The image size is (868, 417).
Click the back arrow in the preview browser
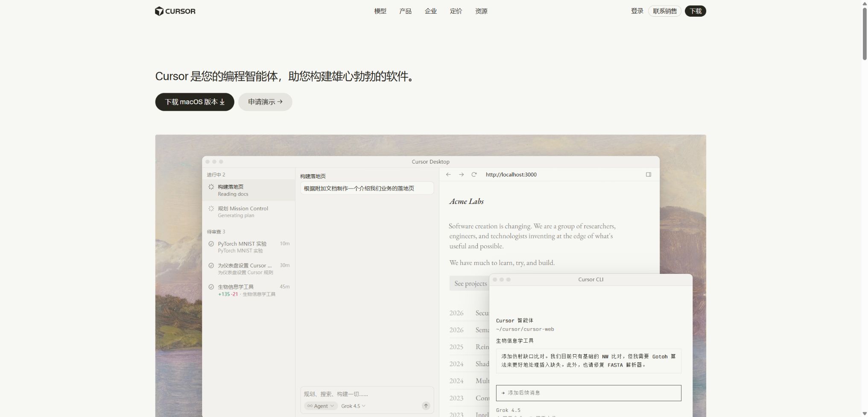pos(448,174)
